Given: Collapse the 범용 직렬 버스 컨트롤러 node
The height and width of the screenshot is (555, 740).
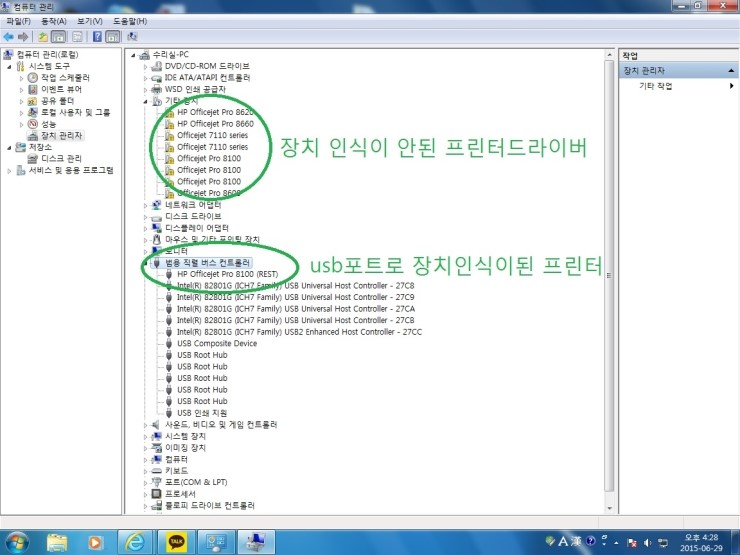Looking at the screenshot, I should coord(146,262).
